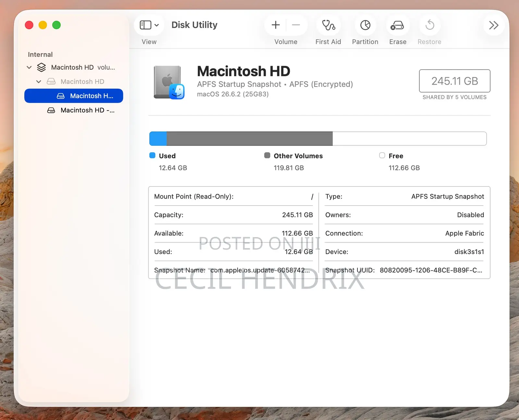Viewport: 519px width, 420px height.
Task: Collapse the grayed Macintosh HD volume group
Action: coord(39,82)
